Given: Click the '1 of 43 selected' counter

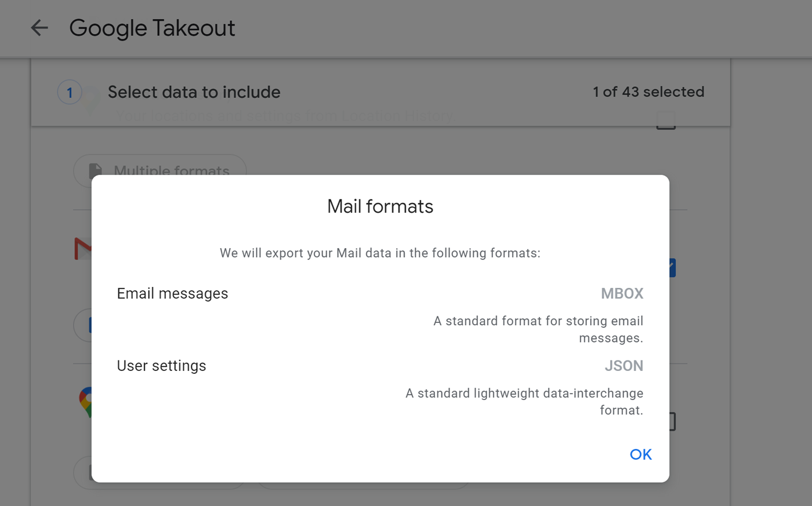Looking at the screenshot, I should click(x=648, y=92).
